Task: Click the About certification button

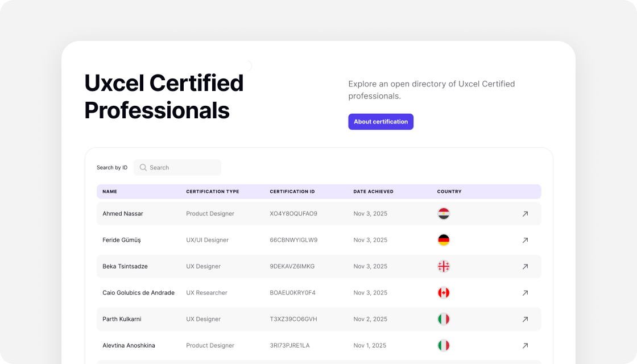Action: (x=380, y=121)
